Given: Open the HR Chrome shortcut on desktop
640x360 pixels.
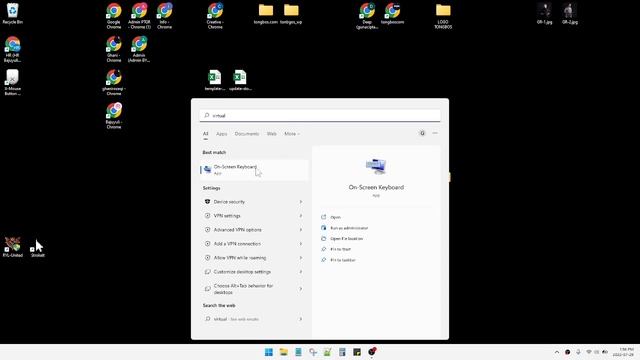Looking at the screenshot, I should click(x=12, y=49).
